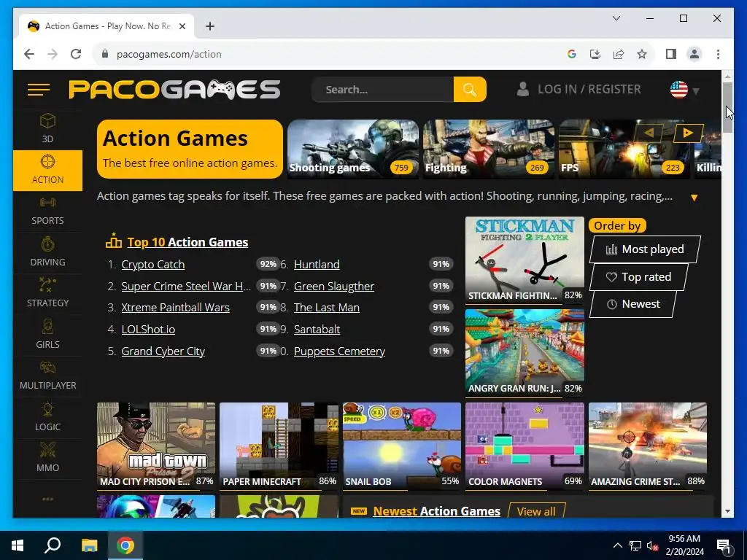Order games by Most played
The height and width of the screenshot is (560, 747).
click(645, 249)
